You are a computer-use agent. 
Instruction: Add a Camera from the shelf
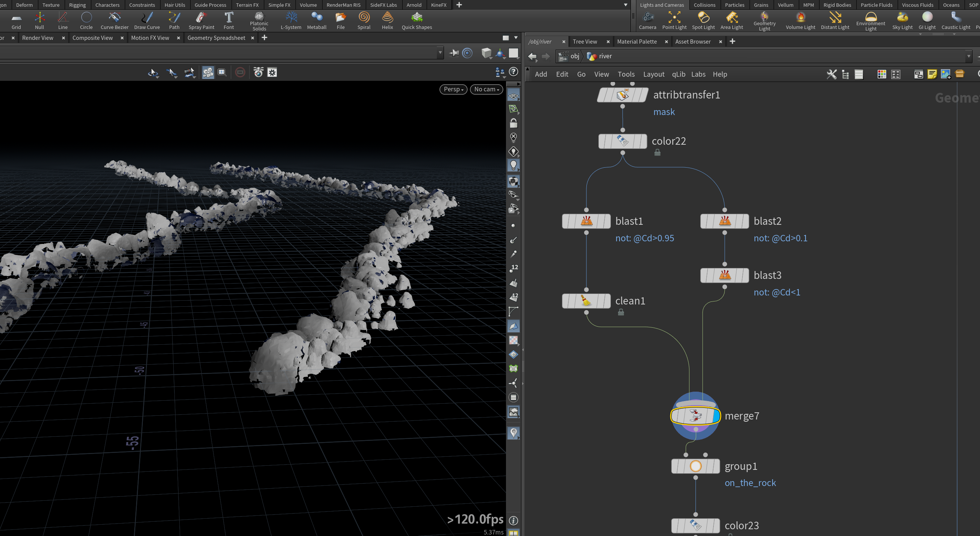[647, 21]
